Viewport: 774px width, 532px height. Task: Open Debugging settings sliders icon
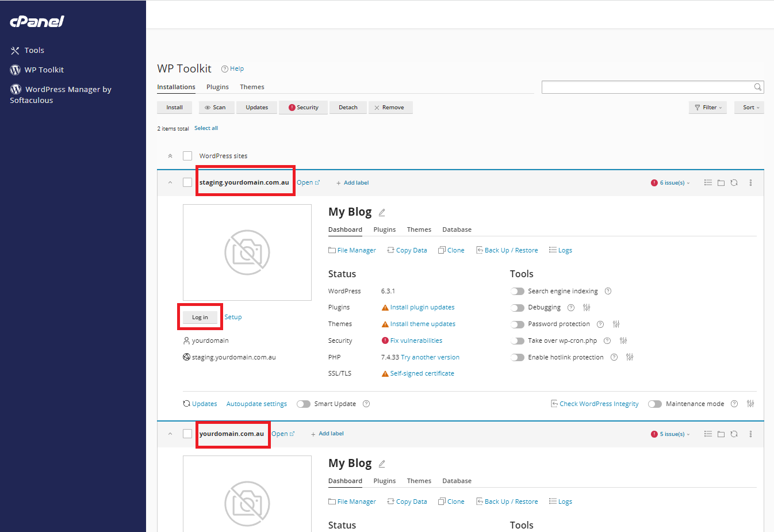coord(587,308)
